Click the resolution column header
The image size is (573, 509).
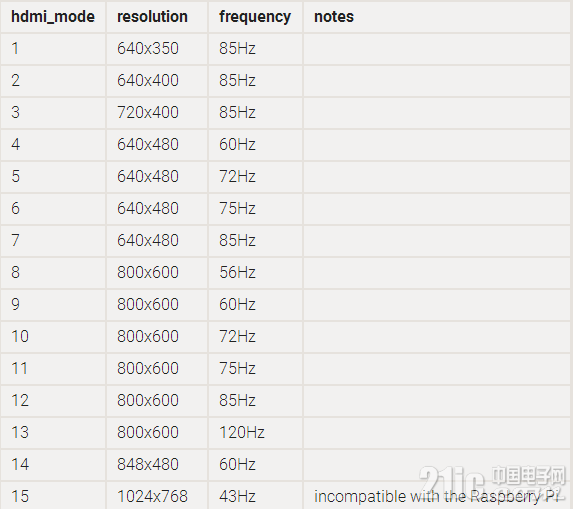tap(157, 17)
